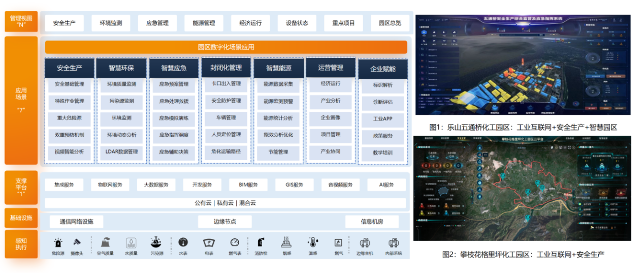644x273 pixels.
Task: Click the 工业APP button
Action: pos(382,119)
